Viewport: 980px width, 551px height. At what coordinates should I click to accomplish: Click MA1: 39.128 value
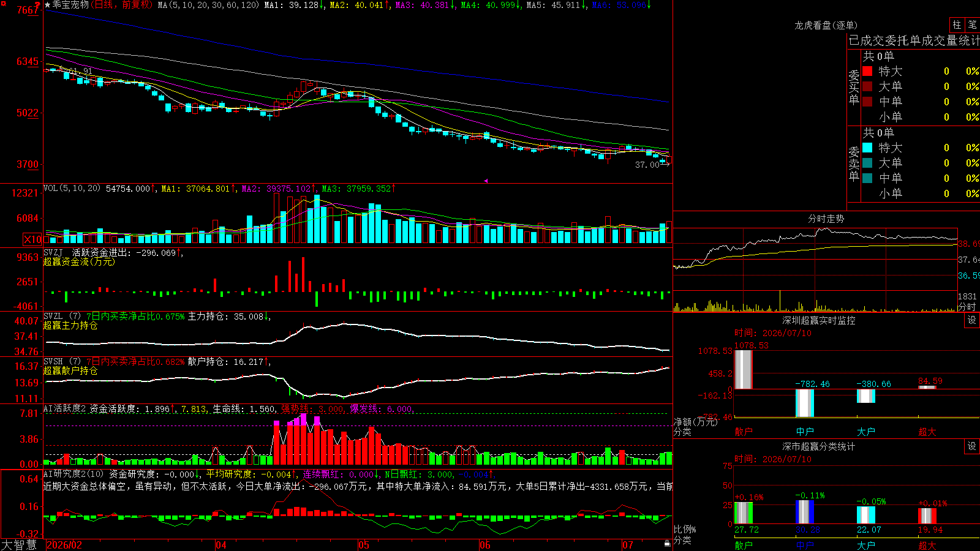(294, 5)
